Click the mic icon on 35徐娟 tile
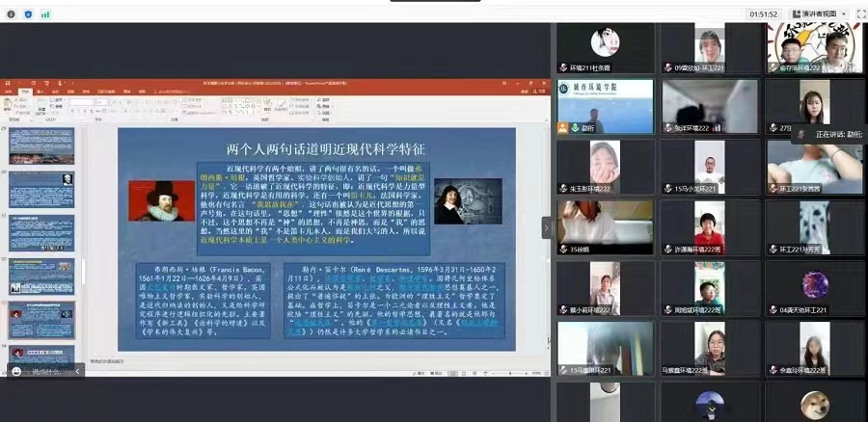Image resolution: width=868 pixels, height=422 pixels. tap(562, 249)
